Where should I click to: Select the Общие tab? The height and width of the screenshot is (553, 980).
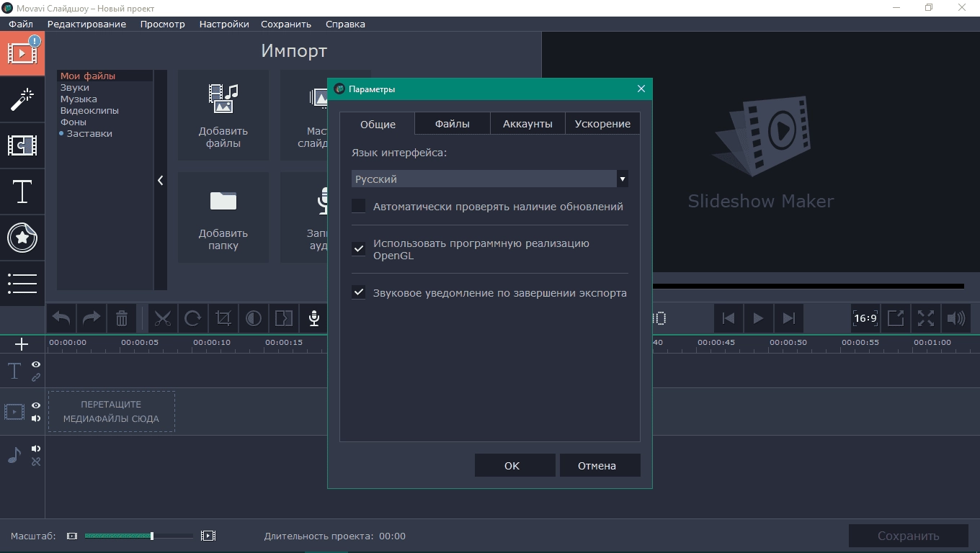[378, 123]
